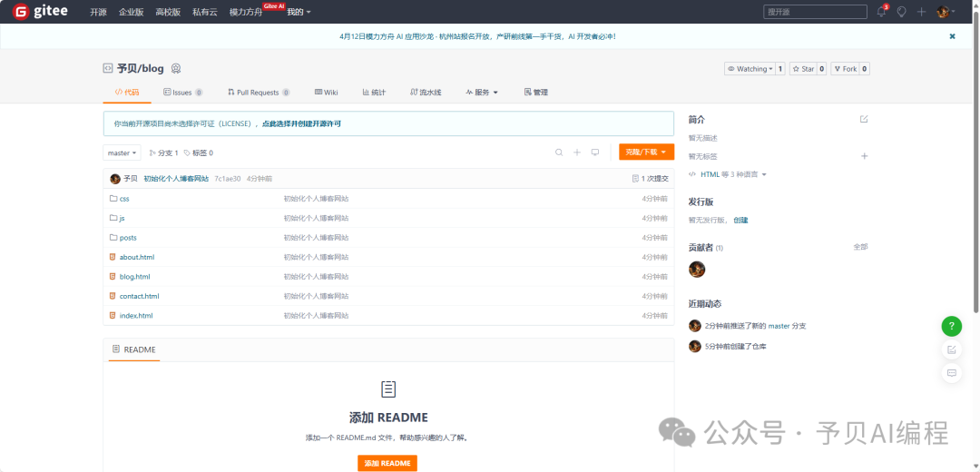Click commit hash 7c1ae30
980x472 pixels.
tap(228, 179)
